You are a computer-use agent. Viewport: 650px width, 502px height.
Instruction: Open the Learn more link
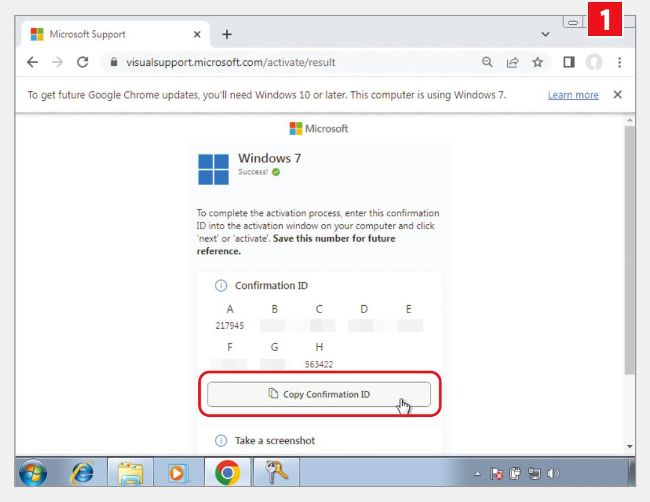click(573, 95)
